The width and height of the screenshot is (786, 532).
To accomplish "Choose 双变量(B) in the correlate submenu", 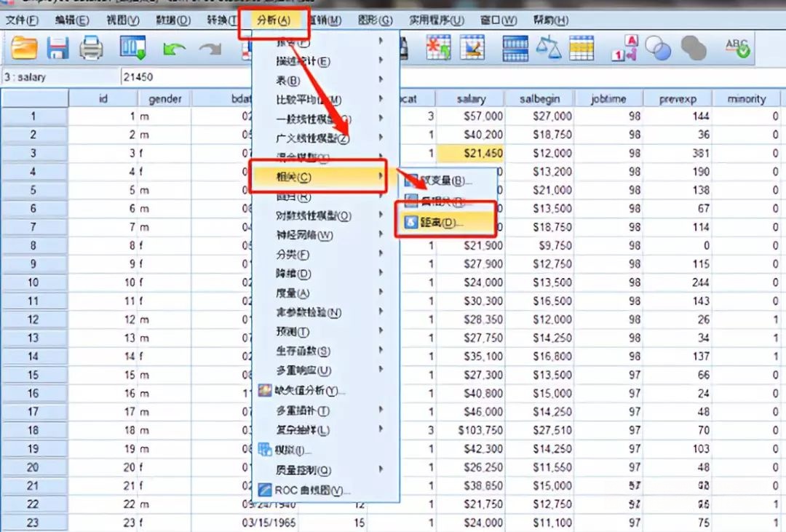I will click(446, 180).
